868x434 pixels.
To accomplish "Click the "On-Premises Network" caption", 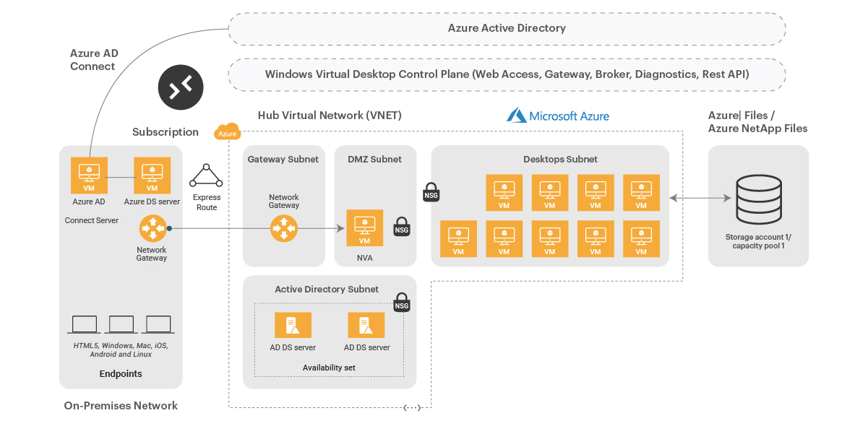I will 121,406.
